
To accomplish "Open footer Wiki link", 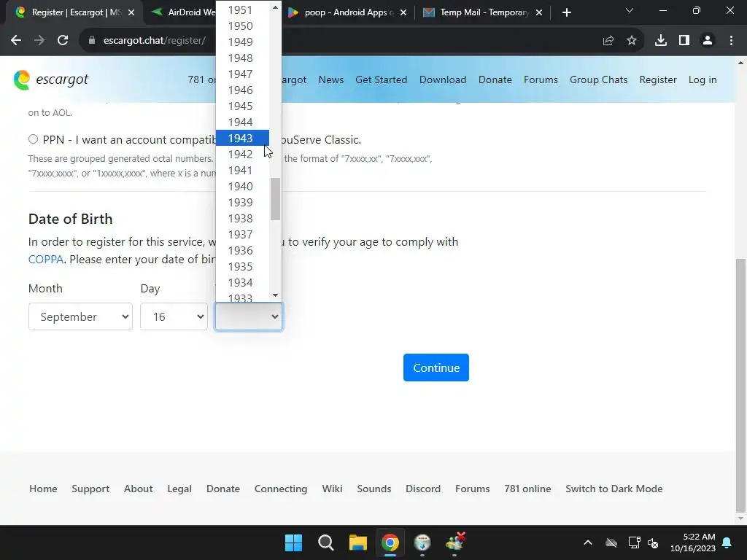I will (332, 489).
